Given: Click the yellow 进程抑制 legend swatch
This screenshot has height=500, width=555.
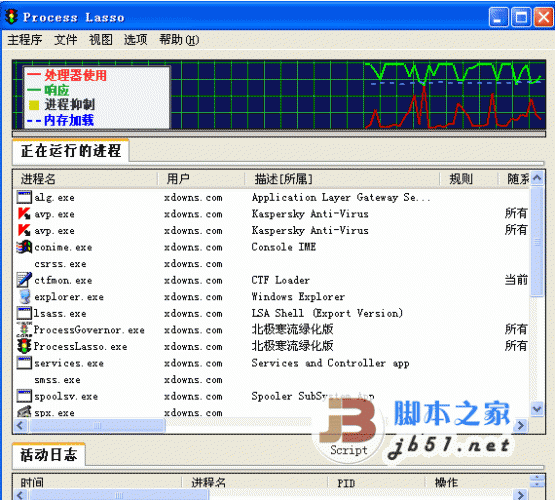Looking at the screenshot, I should (x=34, y=105).
